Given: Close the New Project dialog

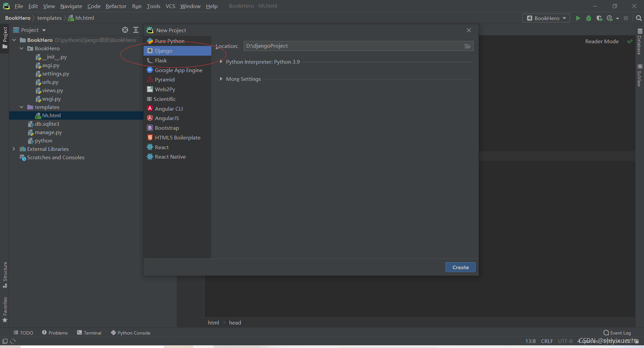Looking at the screenshot, I should pos(469,30).
